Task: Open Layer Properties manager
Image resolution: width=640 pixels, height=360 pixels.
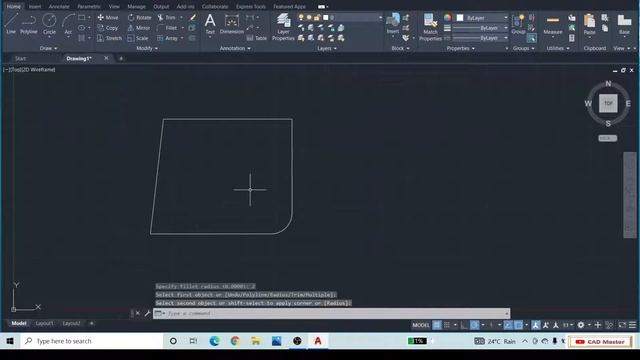Action: (x=283, y=26)
